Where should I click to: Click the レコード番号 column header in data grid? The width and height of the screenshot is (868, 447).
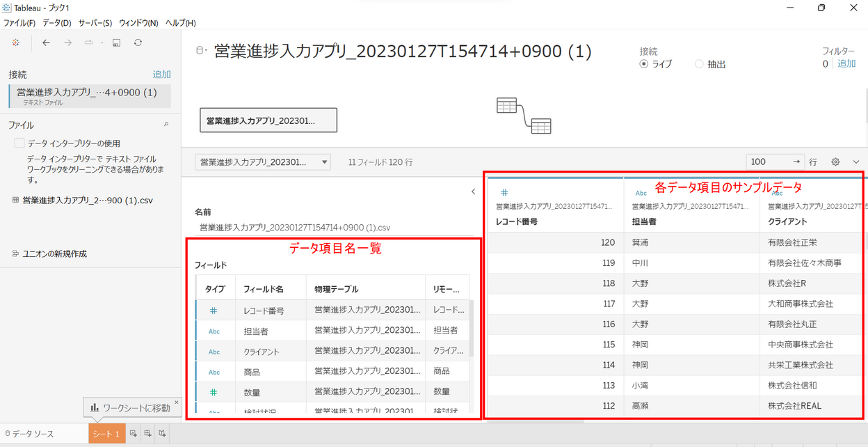pyautogui.click(x=556, y=206)
